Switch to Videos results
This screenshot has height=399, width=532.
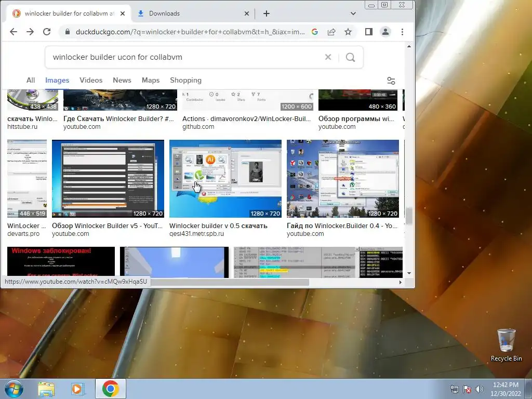(x=91, y=81)
